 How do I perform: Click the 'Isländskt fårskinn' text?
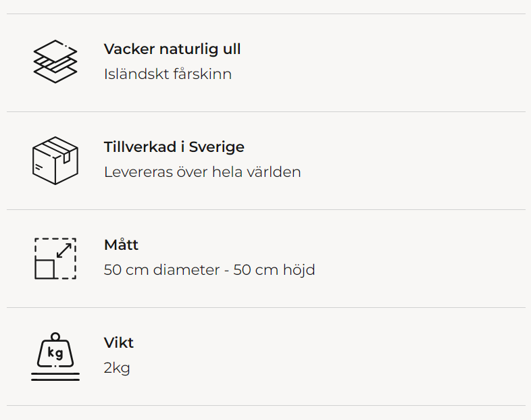[x=168, y=74]
